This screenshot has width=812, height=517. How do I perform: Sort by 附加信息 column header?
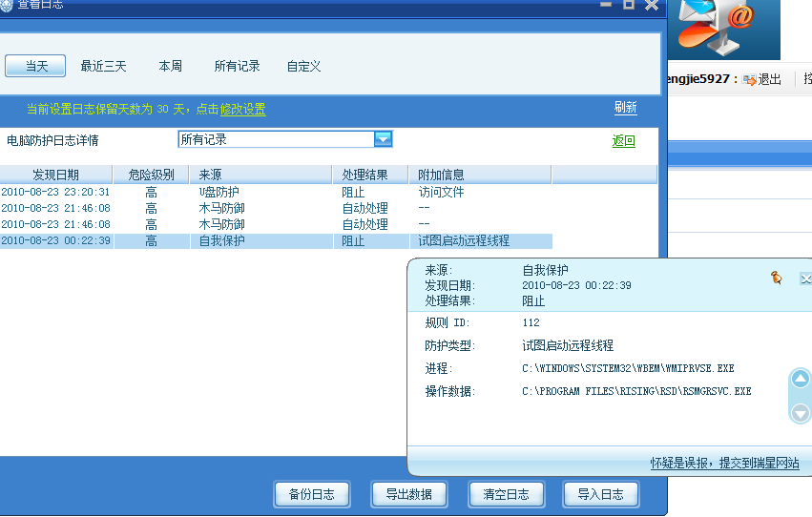[480, 175]
